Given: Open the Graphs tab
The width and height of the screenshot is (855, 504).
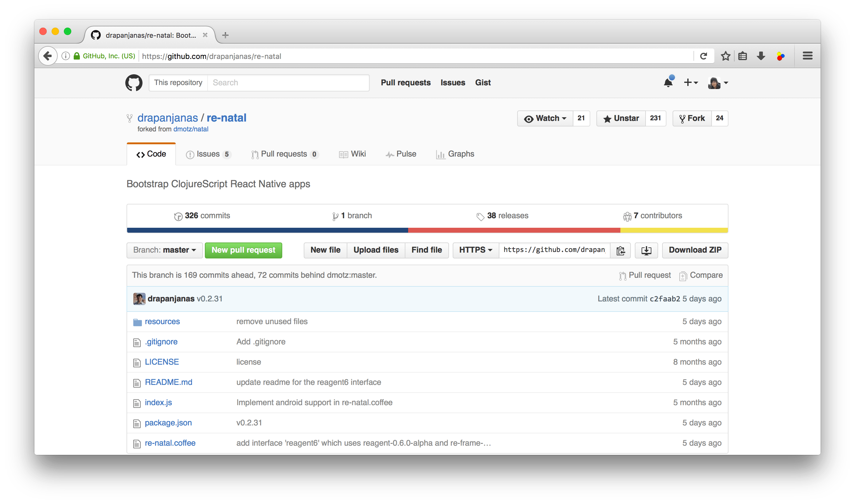Looking at the screenshot, I should coord(455,154).
